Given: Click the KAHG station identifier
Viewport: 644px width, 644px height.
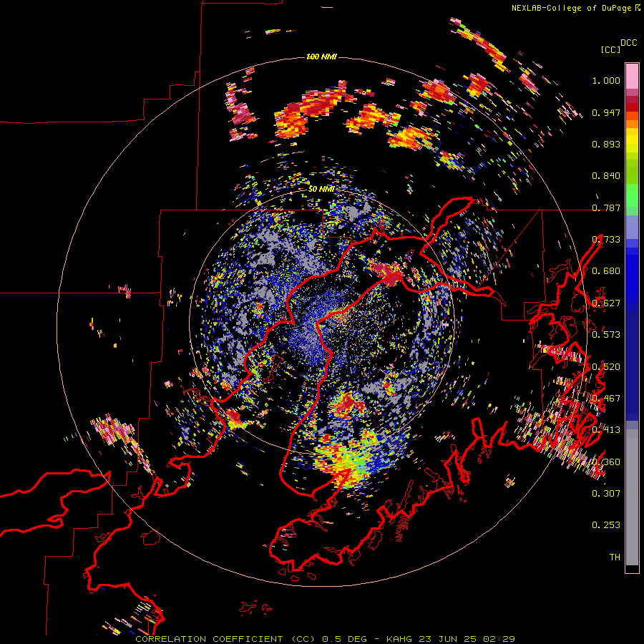Looking at the screenshot, I should click(399, 639).
